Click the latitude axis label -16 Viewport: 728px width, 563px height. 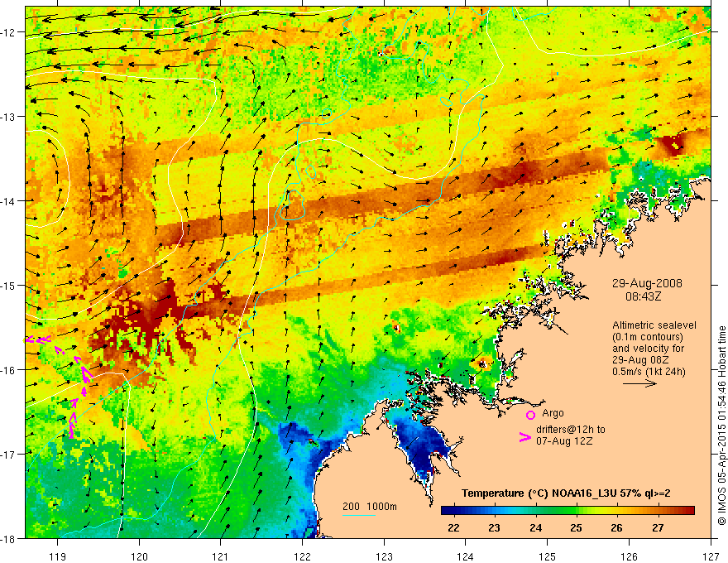click(9, 370)
